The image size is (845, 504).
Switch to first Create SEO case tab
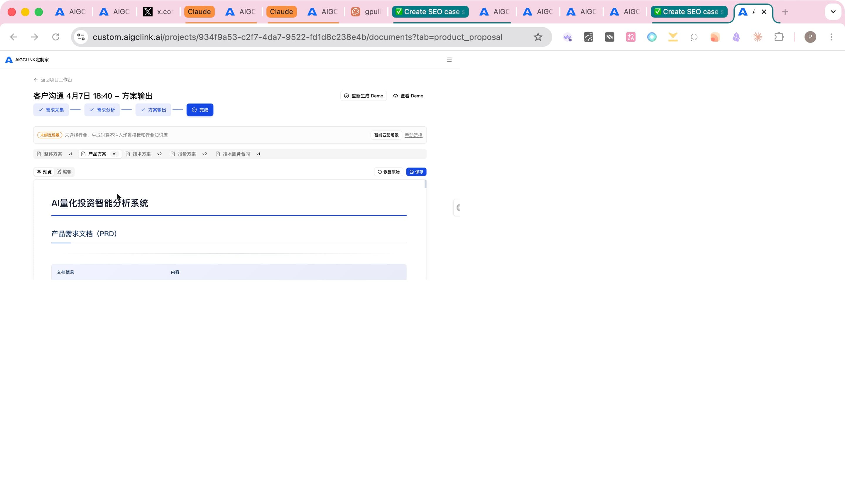(430, 12)
